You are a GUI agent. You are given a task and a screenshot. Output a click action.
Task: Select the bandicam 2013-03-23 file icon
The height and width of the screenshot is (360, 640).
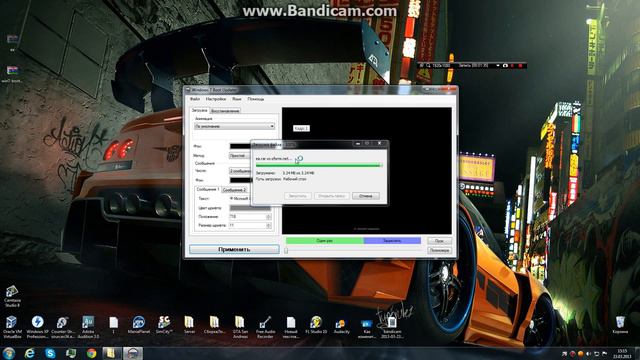391,326
